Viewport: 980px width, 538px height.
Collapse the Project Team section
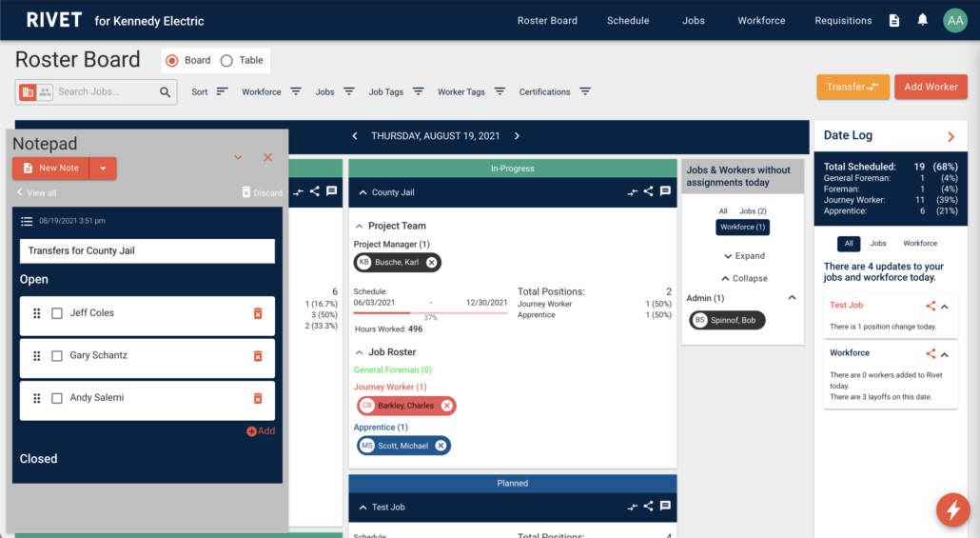pyautogui.click(x=359, y=227)
